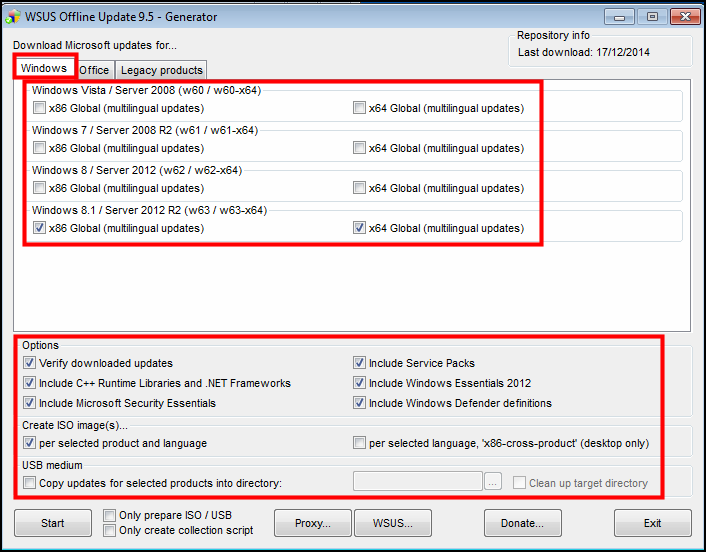Viewport: 706px width, 552px height.
Task: Open the Legacy products tab
Action: [161, 70]
